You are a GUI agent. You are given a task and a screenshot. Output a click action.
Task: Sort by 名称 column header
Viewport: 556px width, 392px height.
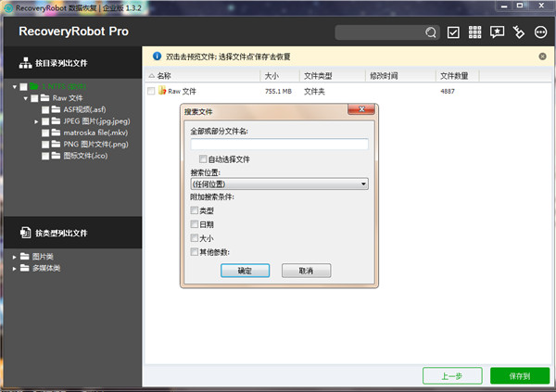(203, 76)
